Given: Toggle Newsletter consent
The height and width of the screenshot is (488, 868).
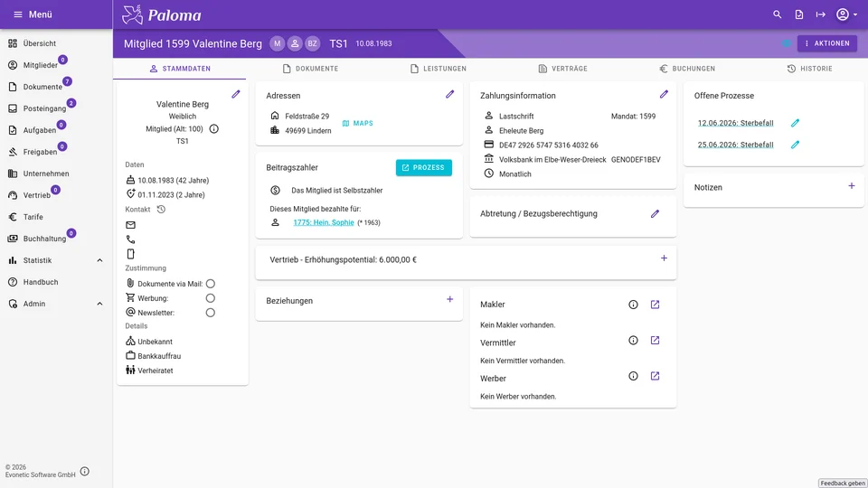Looking at the screenshot, I should 211,313.
